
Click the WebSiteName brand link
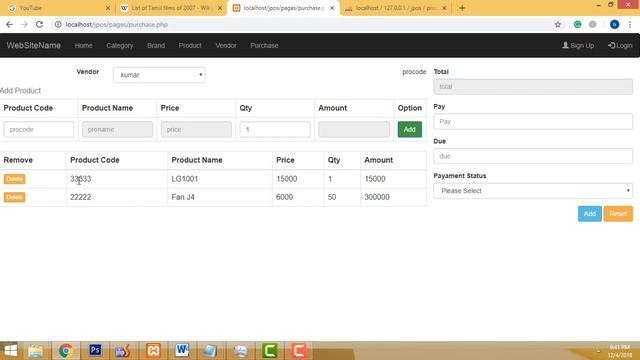pos(33,45)
